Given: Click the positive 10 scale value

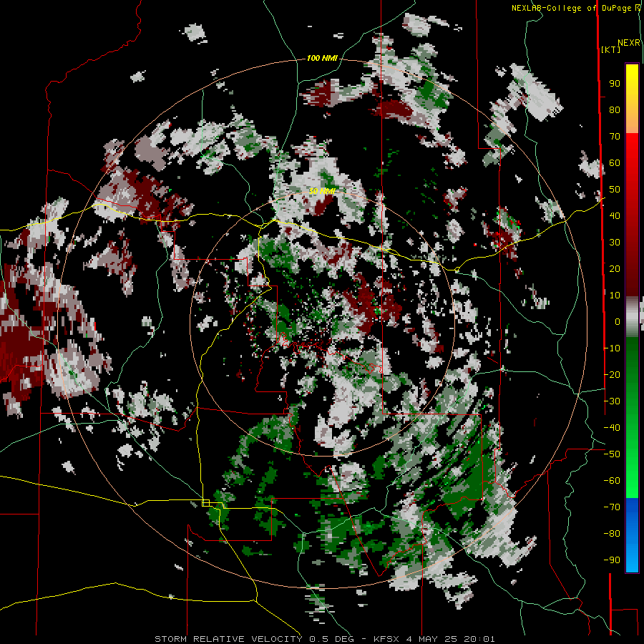Looking at the screenshot, I should pos(615,296).
